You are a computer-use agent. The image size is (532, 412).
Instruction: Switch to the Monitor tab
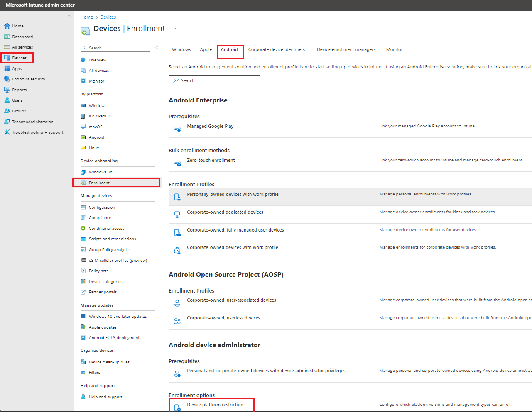pyautogui.click(x=394, y=49)
